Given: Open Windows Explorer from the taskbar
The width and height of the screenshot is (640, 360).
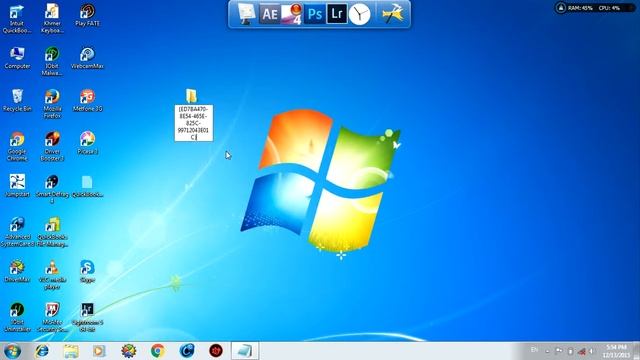Looking at the screenshot, I should coord(71,351).
